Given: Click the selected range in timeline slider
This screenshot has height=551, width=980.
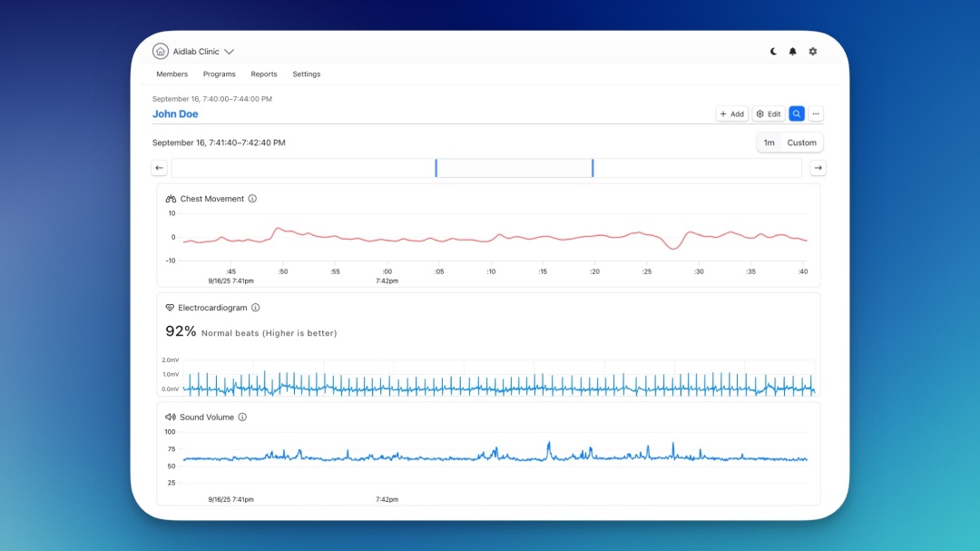Looking at the screenshot, I should (x=514, y=168).
